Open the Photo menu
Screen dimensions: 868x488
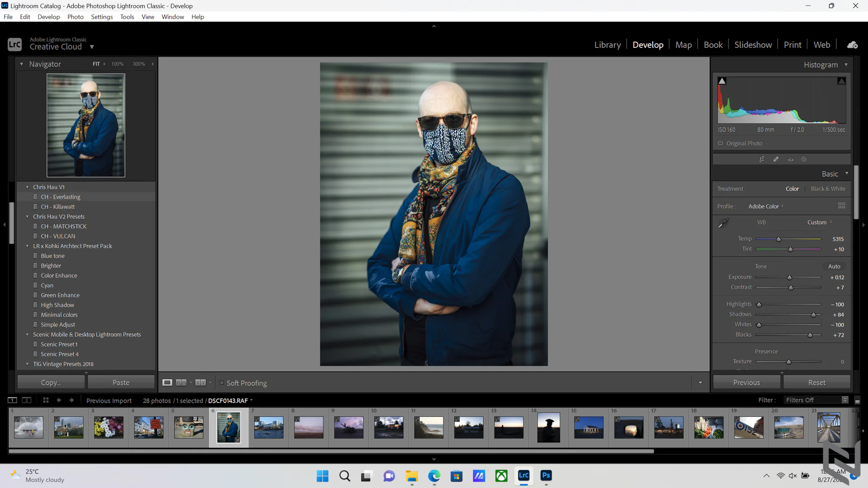click(75, 17)
